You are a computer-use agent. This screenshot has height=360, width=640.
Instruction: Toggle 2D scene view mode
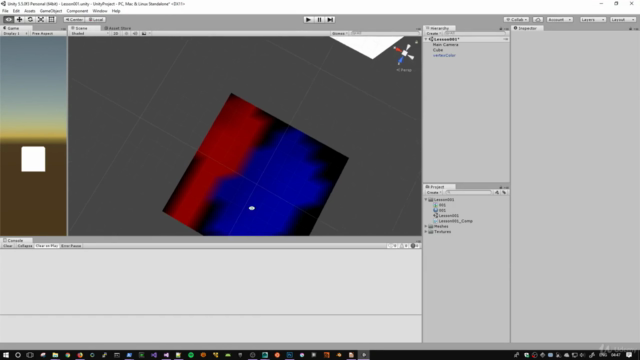click(116, 33)
